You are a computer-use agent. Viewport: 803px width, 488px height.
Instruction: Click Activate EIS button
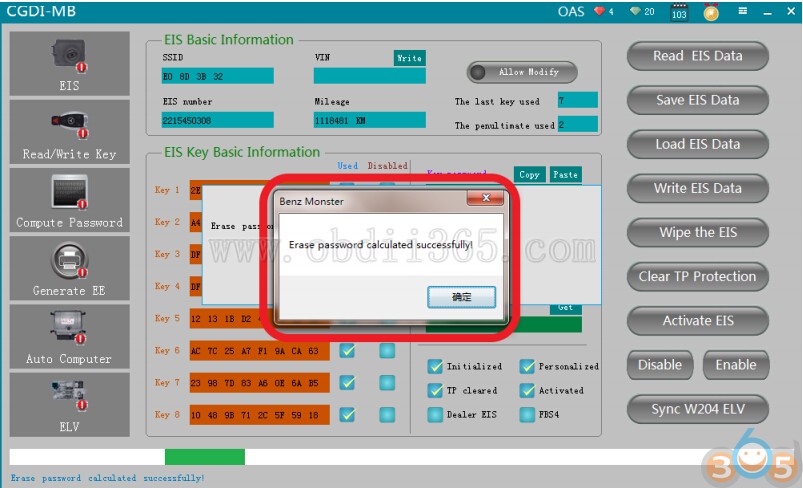[x=698, y=321]
